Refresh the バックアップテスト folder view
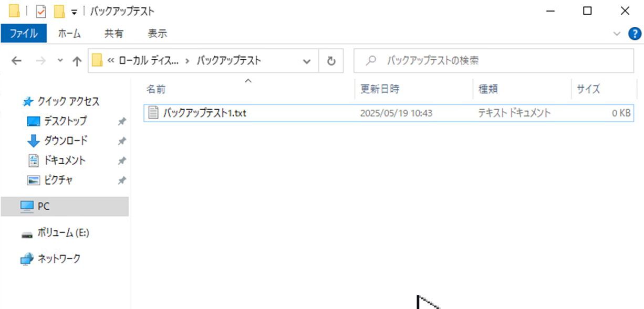Viewport: 644px width, 309px height. click(x=331, y=61)
